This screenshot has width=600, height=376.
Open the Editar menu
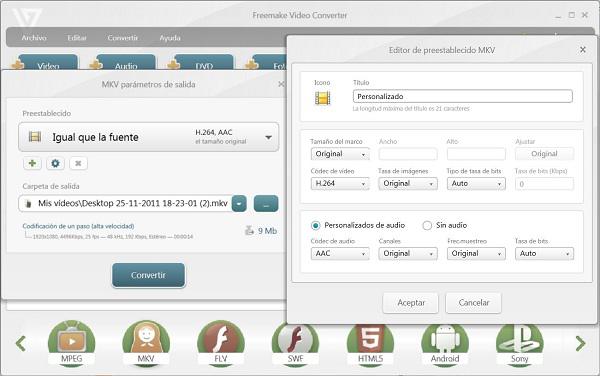click(77, 38)
